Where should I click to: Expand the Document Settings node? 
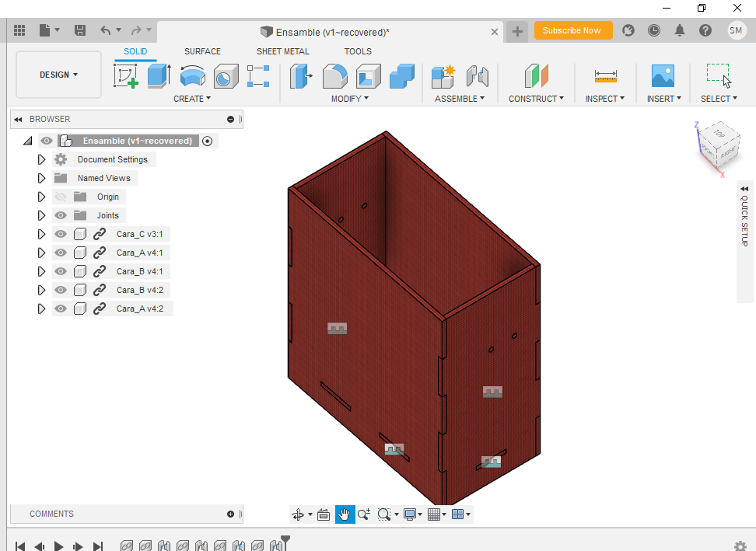click(x=41, y=159)
